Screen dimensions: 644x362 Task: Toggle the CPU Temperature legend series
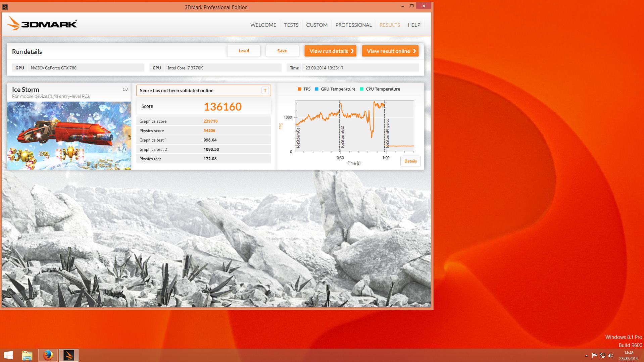click(x=380, y=89)
